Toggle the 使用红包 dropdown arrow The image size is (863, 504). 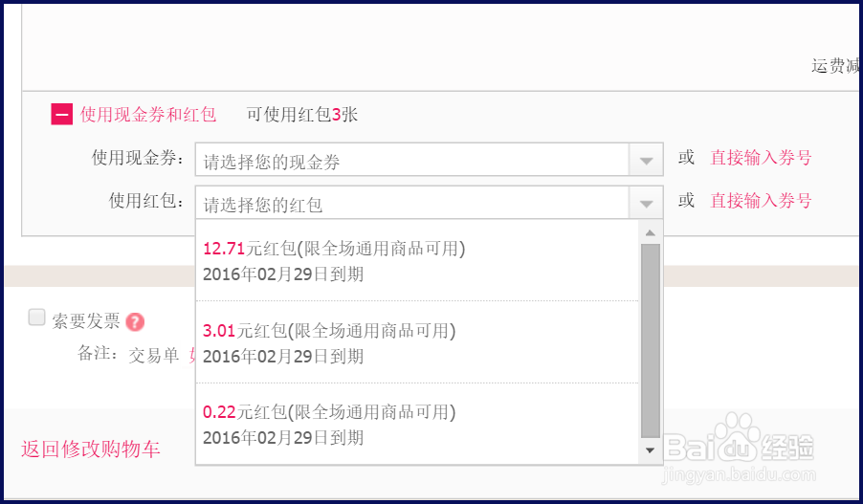[x=646, y=204]
